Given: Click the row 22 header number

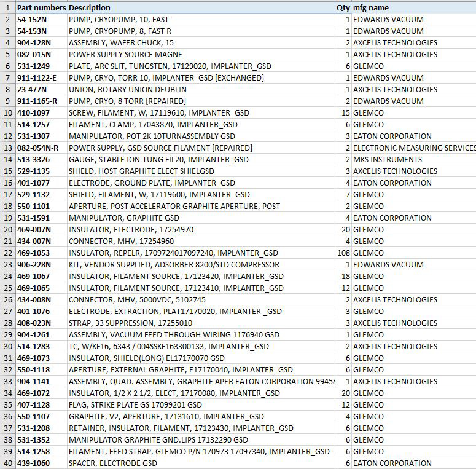Looking at the screenshot, I should click(x=7, y=253).
